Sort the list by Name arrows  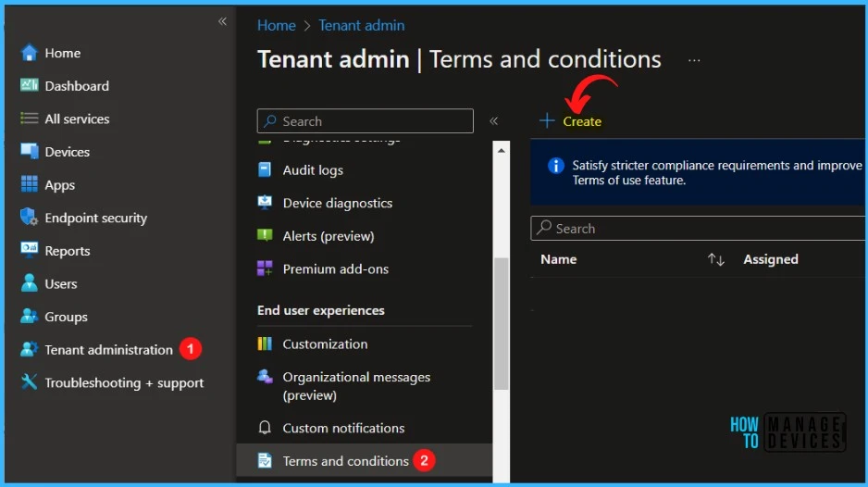(715, 259)
